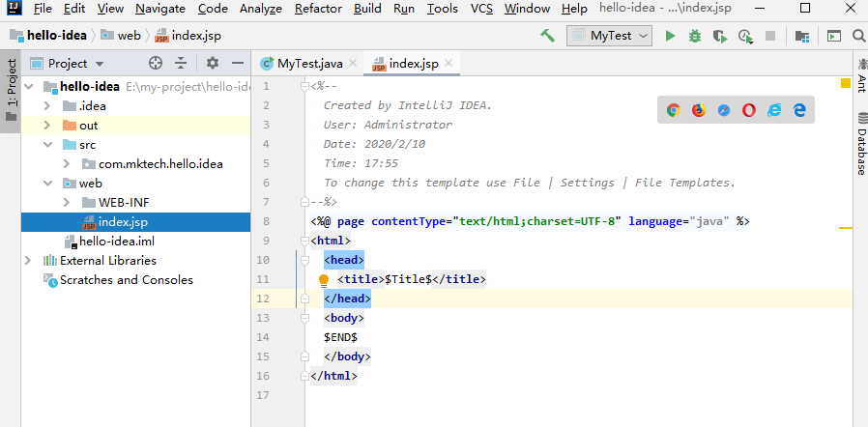This screenshot has width=868, height=427.
Task: Collapse all in Project panel
Action: 181,63
